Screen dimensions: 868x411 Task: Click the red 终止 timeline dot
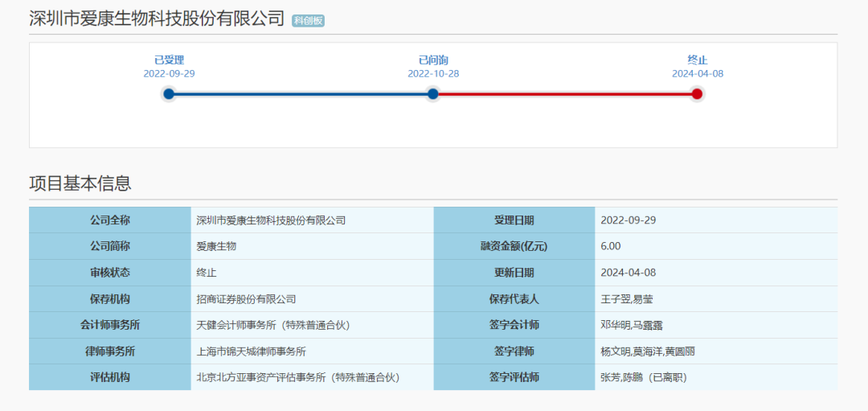click(x=697, y=94)
